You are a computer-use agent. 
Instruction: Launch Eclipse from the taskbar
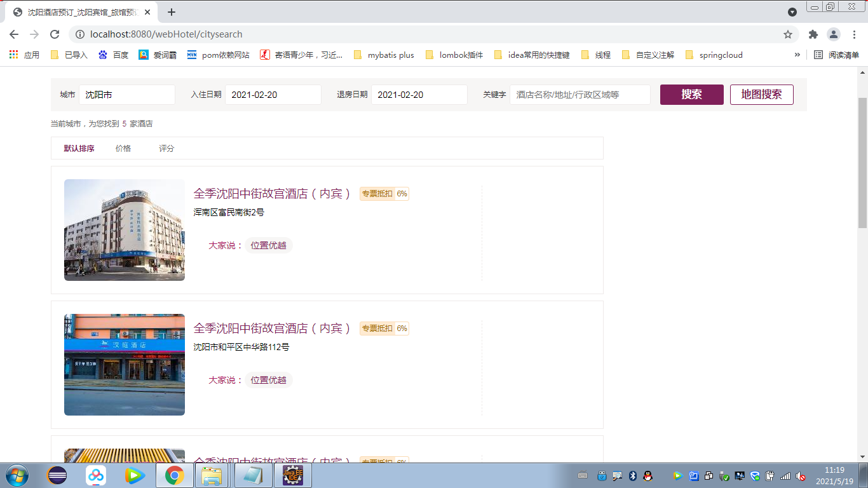[57, 475]
